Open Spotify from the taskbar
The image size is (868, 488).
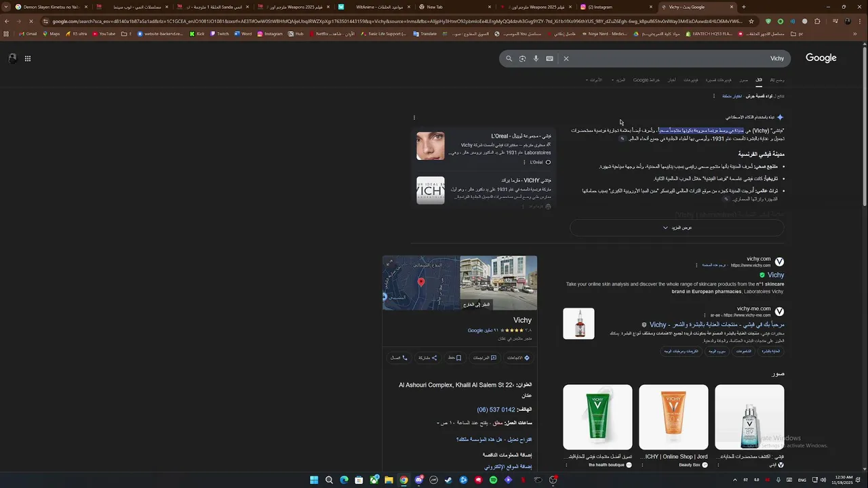(493, 480)
